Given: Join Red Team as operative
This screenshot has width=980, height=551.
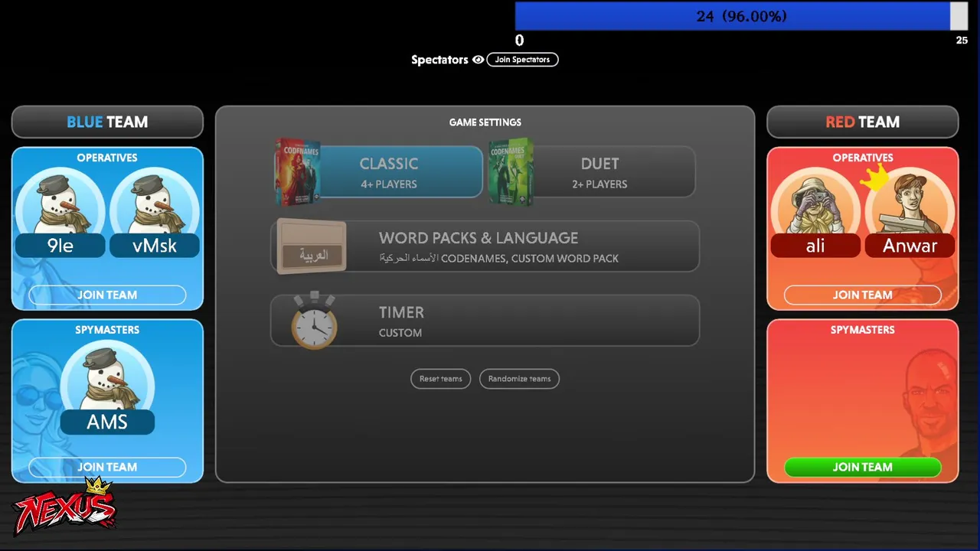Looking at the screenshot, I should tap(862, 295).
